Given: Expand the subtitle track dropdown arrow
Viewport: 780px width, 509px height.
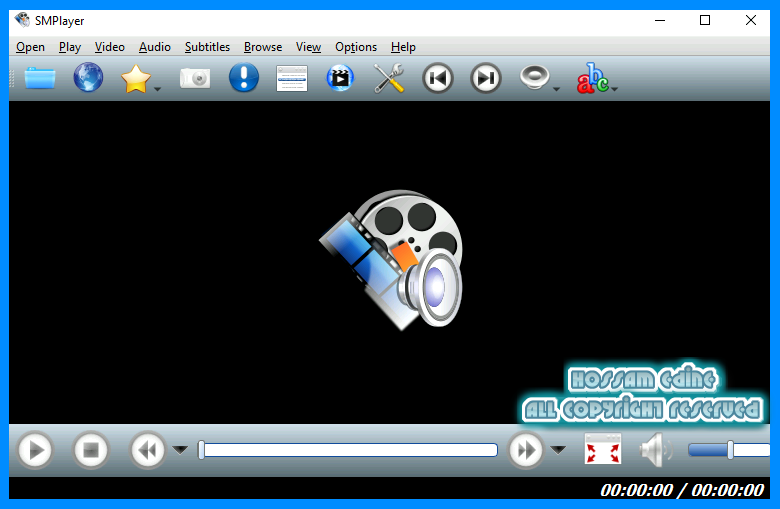Looking at the screenshot, I should pyautogui.click(x=615, y=89).
